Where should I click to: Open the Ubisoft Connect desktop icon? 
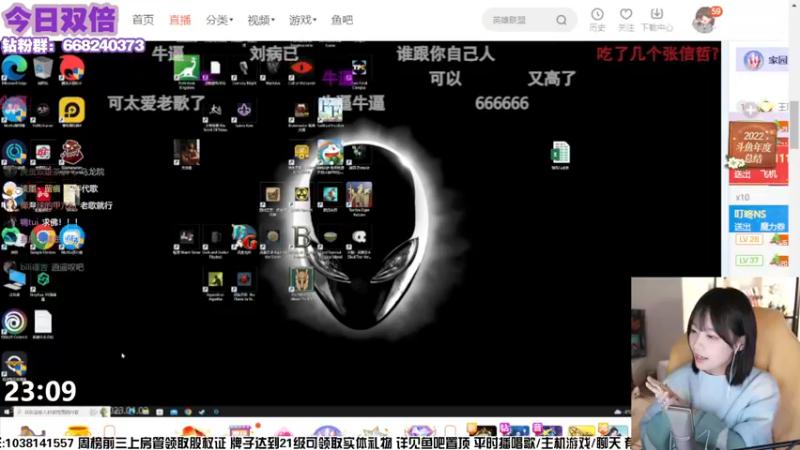click(14, 323)
